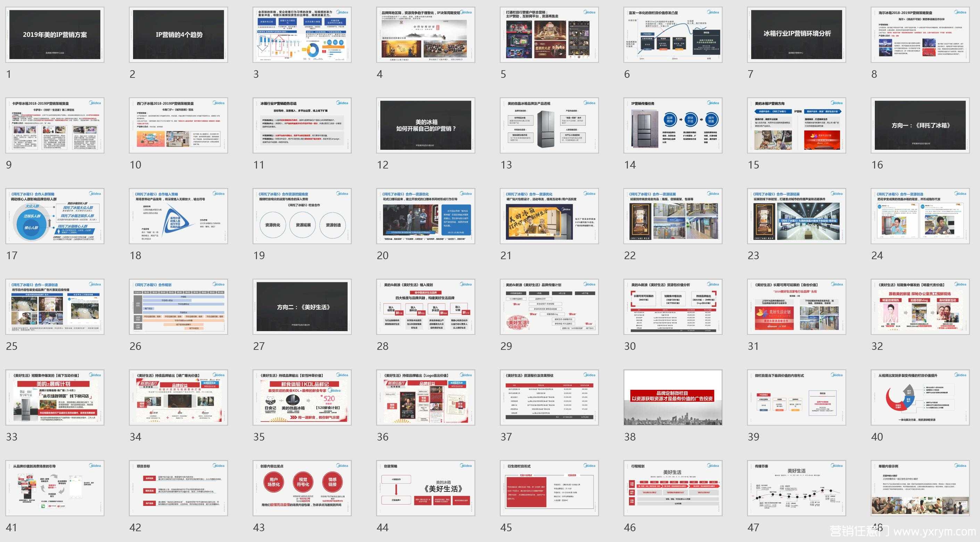Viewport: 980px width, 542px height.
Task: Select slide 48 单期内容示例
Action: coord(920,488)
